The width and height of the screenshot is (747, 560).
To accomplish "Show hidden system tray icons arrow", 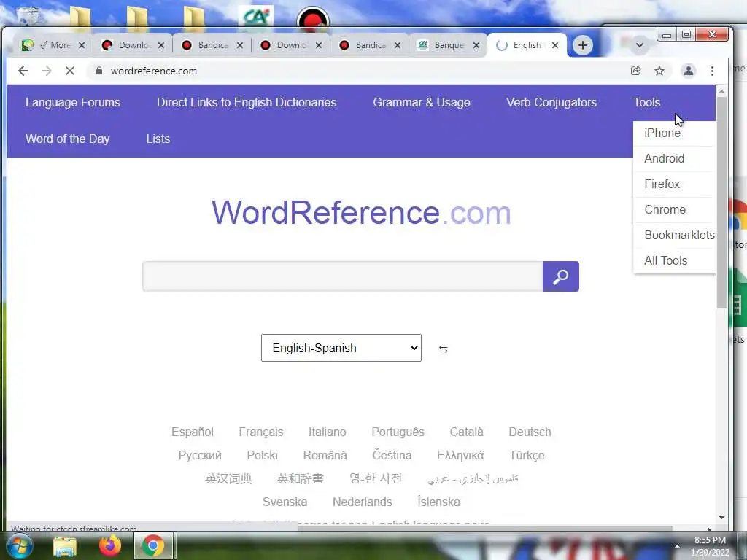I will [677, 545].
